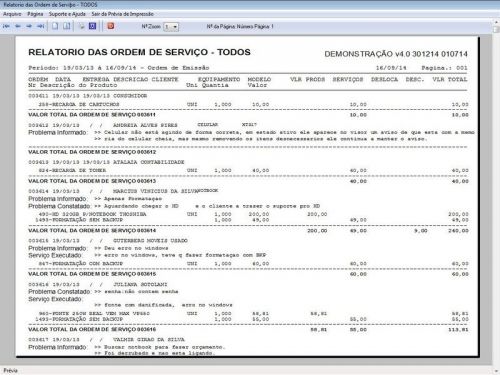Click the ANDREIA ALVES PIRES client row
The width and height of the screenshot is (500, 375).
pos(143,125)
